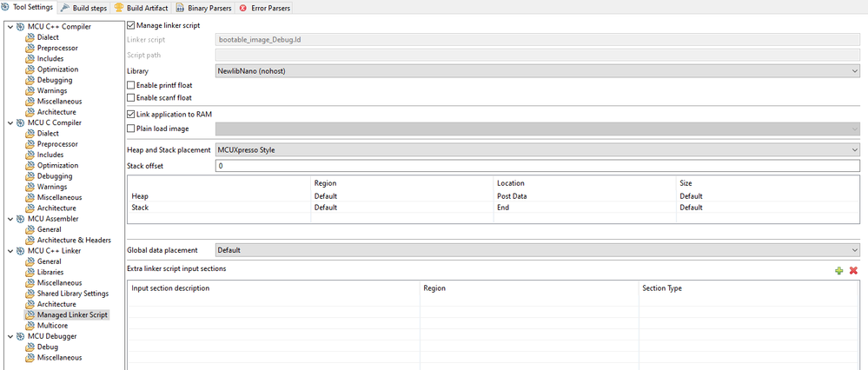Click the Input section description column header
Viewport: 868px width, 370px height.
click(170, 288)
